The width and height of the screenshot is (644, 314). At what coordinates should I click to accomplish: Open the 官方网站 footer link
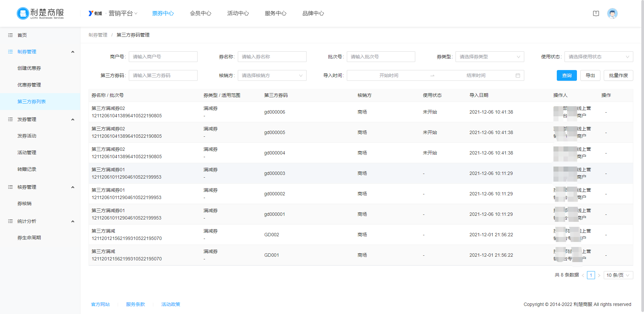(101, 304)
